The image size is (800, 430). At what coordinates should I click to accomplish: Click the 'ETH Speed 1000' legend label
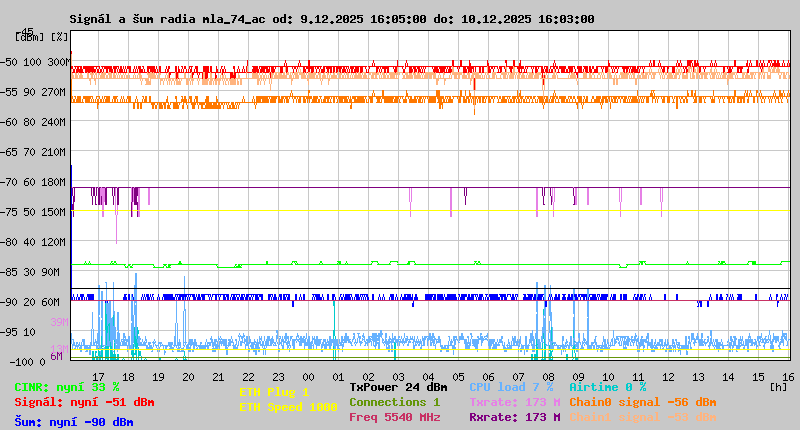pyautogui.click(x=288, y=407)
